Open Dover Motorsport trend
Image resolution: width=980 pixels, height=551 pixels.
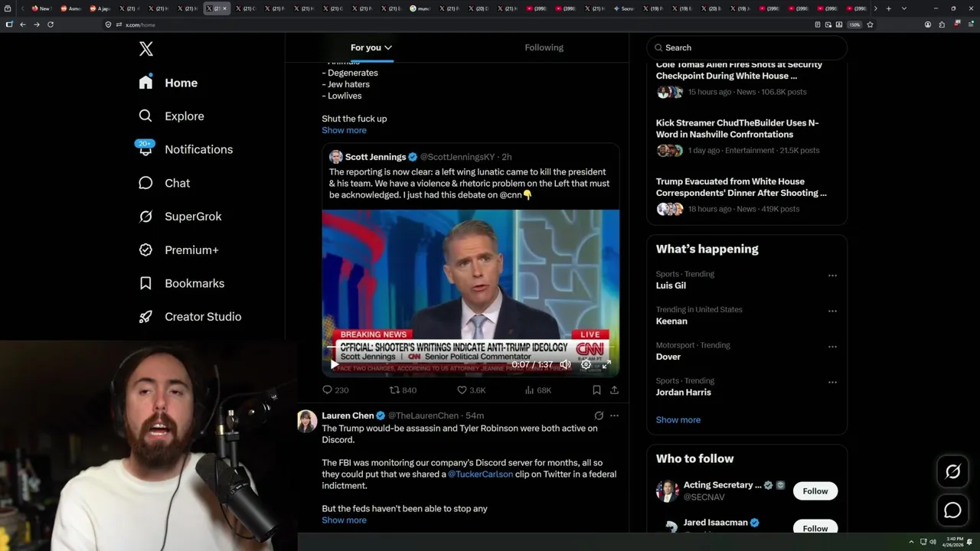coord(668,357)
